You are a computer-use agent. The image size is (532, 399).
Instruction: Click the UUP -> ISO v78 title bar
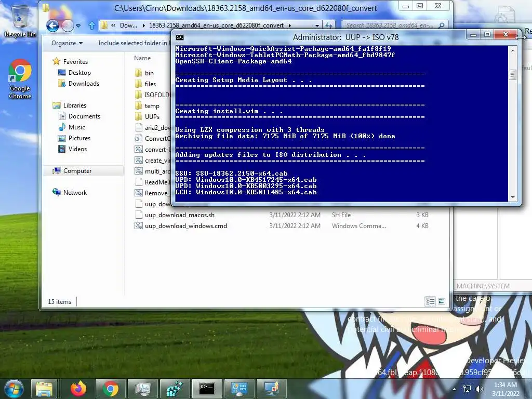click(345, 37)
